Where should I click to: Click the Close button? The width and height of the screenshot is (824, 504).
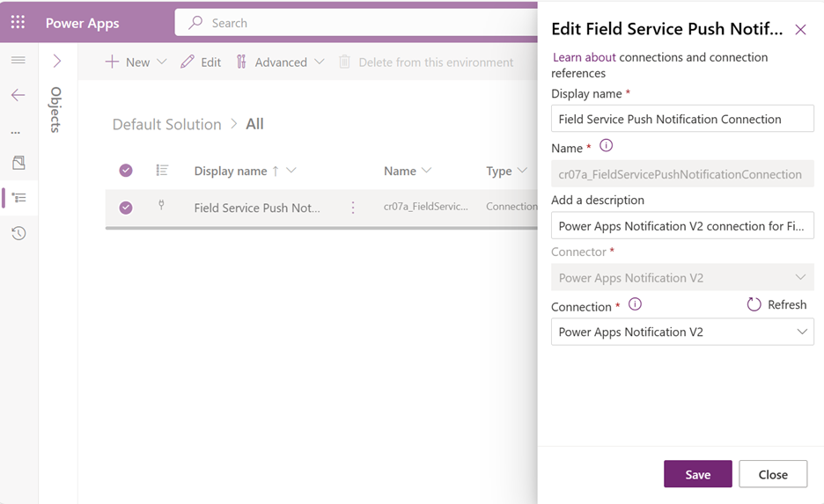(x=773, y=474)
